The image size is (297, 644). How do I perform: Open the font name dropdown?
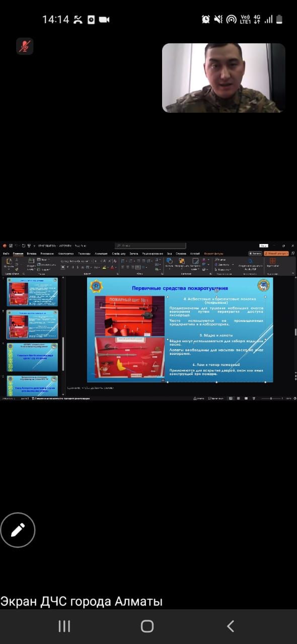77,261
